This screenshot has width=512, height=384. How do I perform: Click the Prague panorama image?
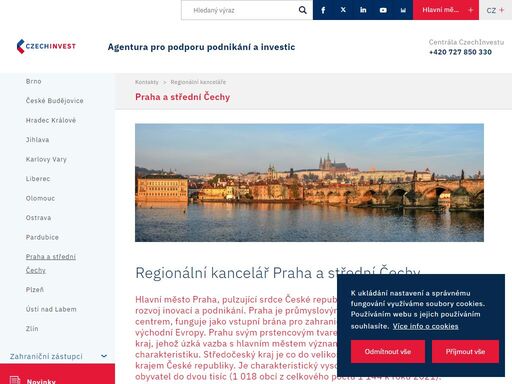309,183
